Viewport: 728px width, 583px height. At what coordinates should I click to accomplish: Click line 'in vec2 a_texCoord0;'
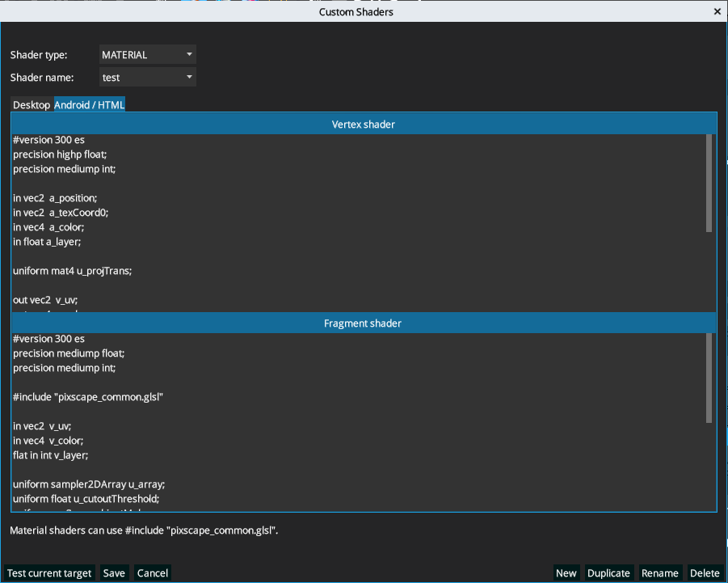click(x=61, y=213)
